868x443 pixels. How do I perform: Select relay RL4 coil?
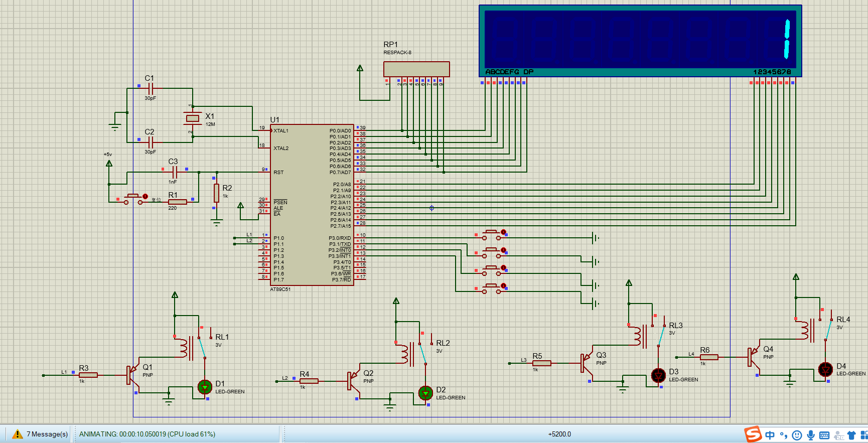point(805,330)
